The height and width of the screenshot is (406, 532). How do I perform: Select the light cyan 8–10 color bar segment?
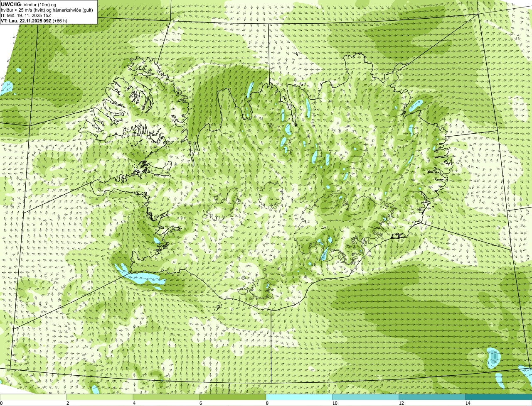[299, 397]
